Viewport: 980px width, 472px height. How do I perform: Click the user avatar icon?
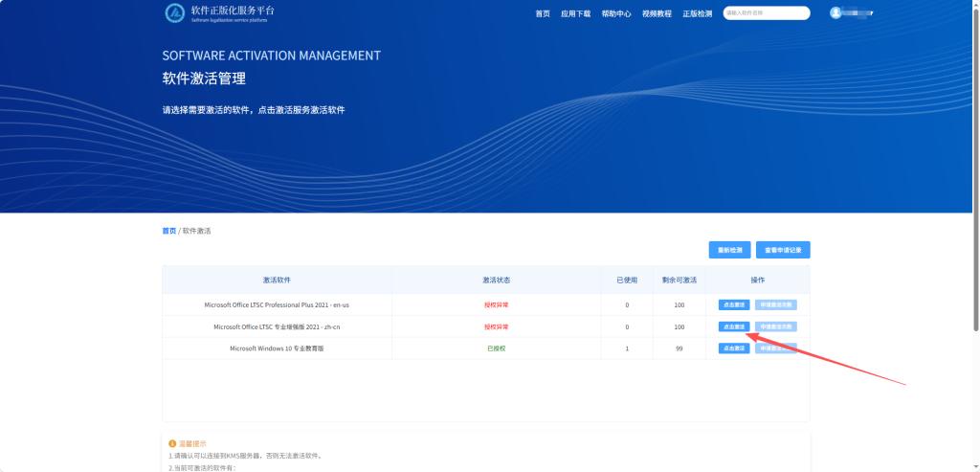pyautogui.click(x=835, y=12)
